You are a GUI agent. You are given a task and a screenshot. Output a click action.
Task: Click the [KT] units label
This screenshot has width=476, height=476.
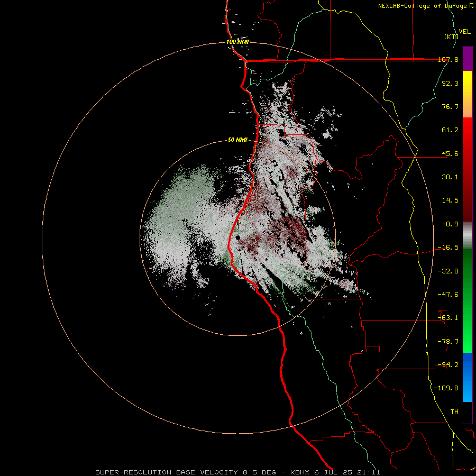(451, 36)
